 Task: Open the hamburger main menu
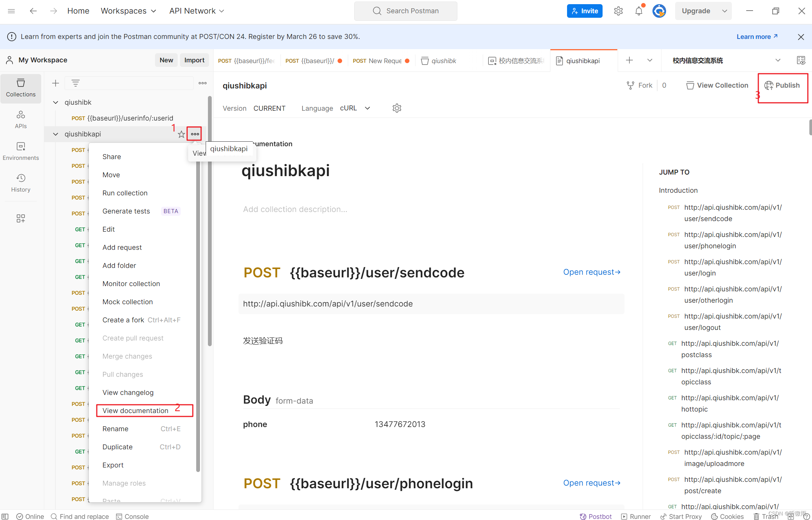tap(11, 11)
